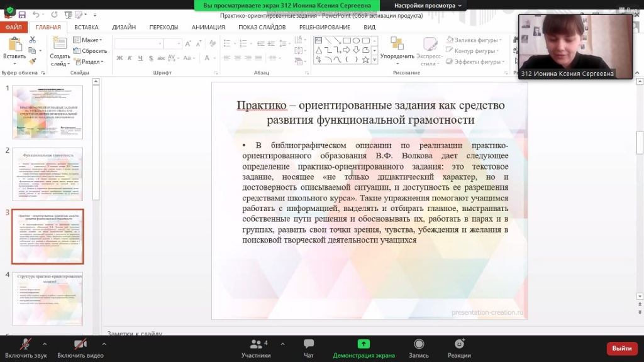The width and height of the screenshot is (644, 362).
Task: Expand audio options arrow beside Включить звук
Action: 44,344
